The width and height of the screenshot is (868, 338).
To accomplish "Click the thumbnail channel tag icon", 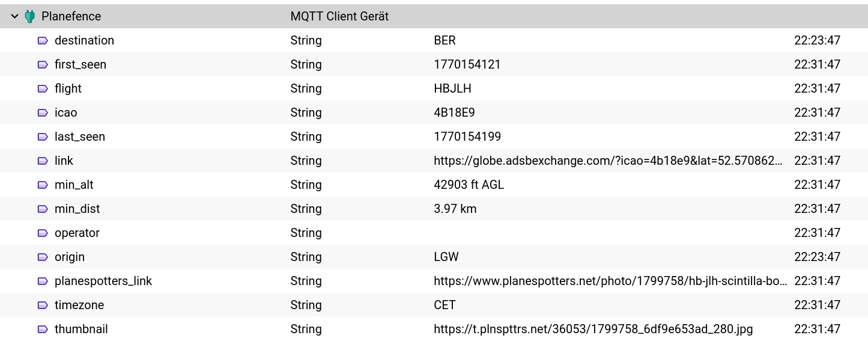I will coord(43,329).
